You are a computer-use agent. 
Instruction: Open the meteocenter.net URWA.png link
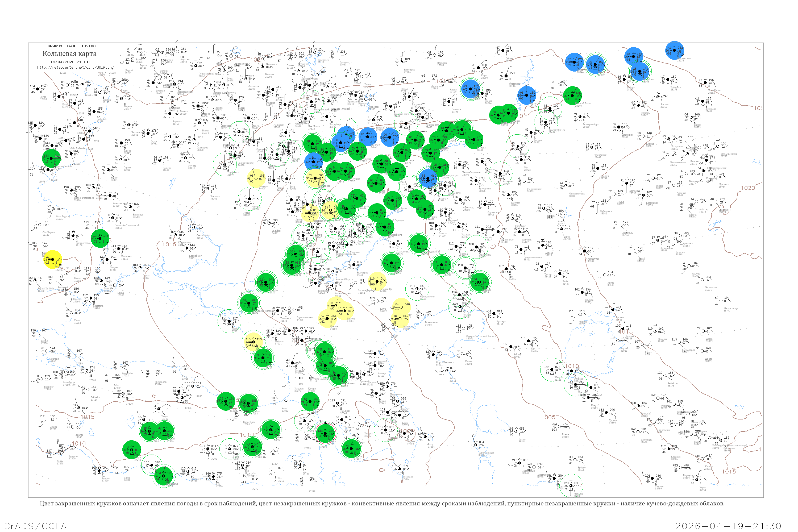click(x=75, y=67)
